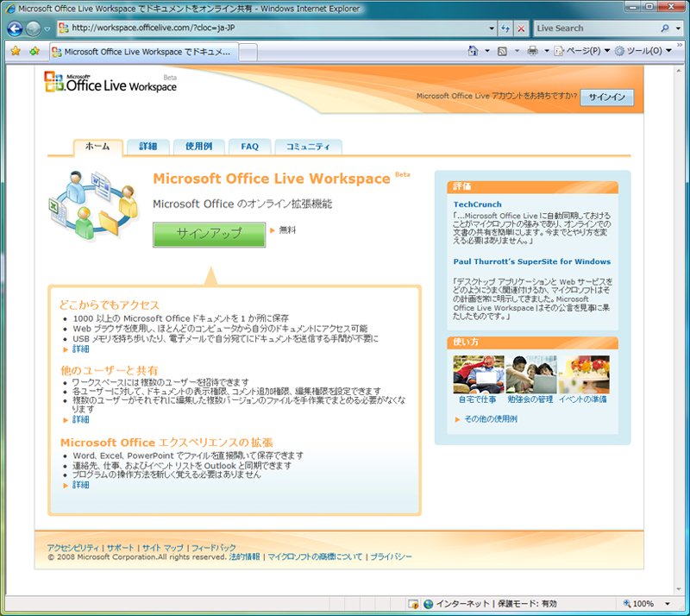This screenshot has width=690, height=616.
Task: Expand the Print dropdown arrow
Action: pos(547,51)
